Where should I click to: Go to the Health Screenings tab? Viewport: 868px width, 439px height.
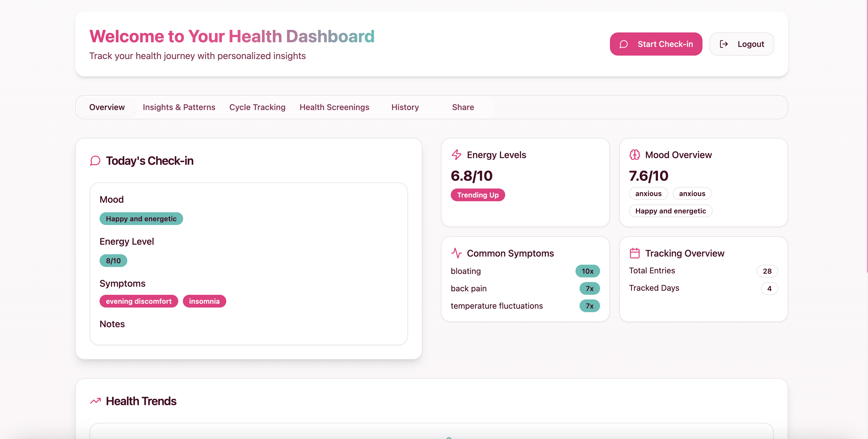coord(334,107)
